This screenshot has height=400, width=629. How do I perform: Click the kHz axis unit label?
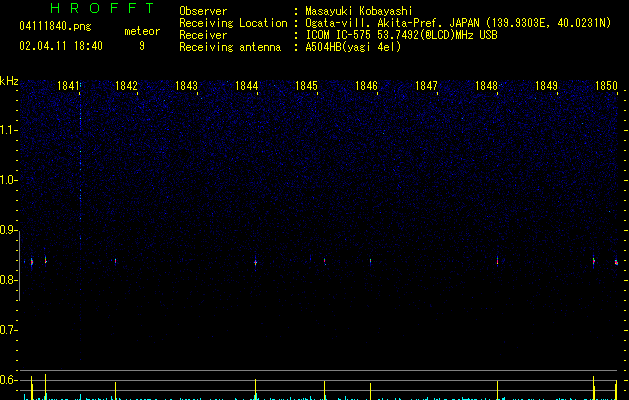click(x=9, y=81)
